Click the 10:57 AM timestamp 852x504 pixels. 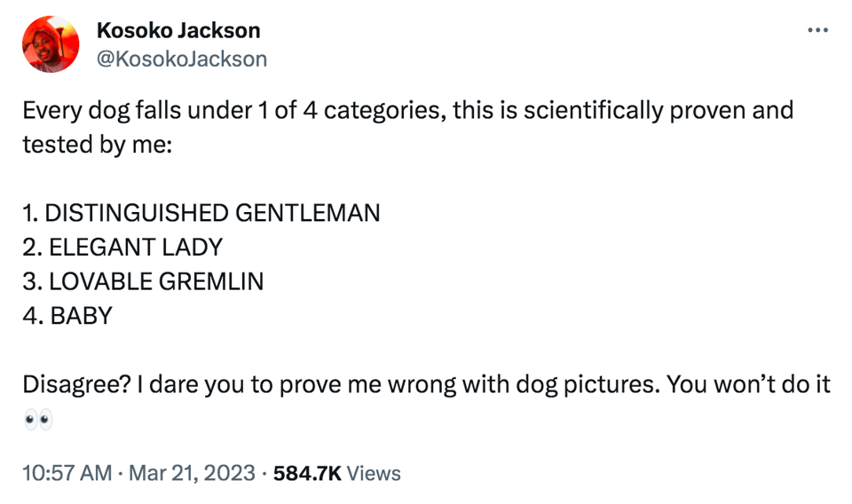coord(67,474)
